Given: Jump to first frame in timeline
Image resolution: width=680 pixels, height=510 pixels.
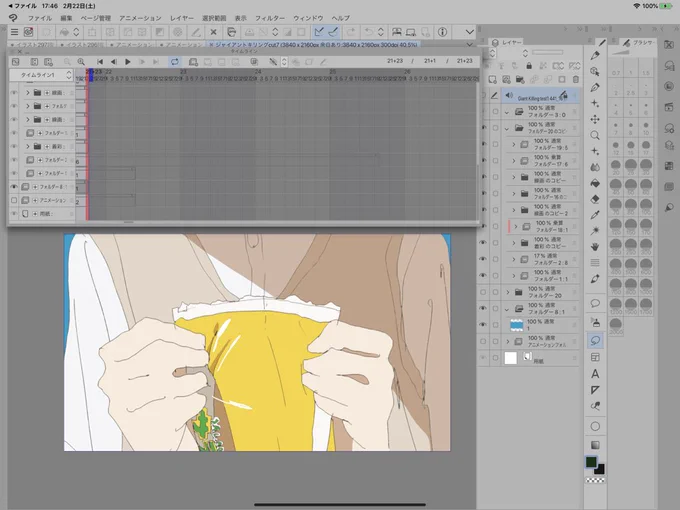Looking at the screenshot, I should click(100, 62).
